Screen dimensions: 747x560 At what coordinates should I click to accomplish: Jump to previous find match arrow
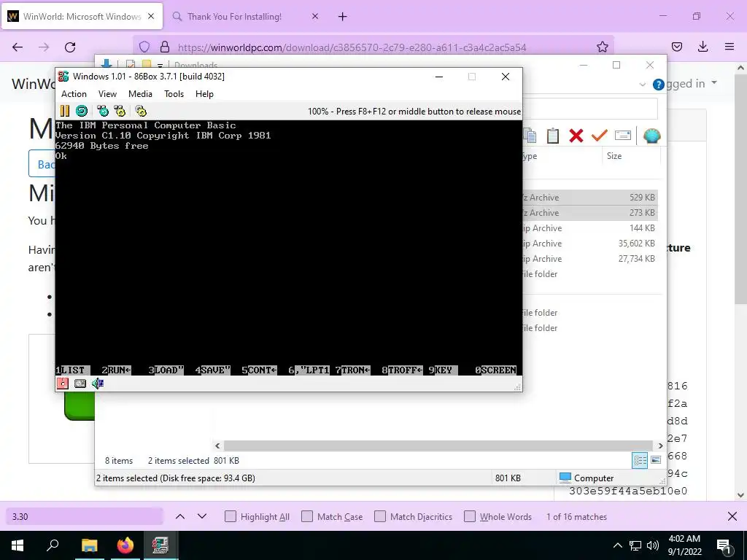180,516
